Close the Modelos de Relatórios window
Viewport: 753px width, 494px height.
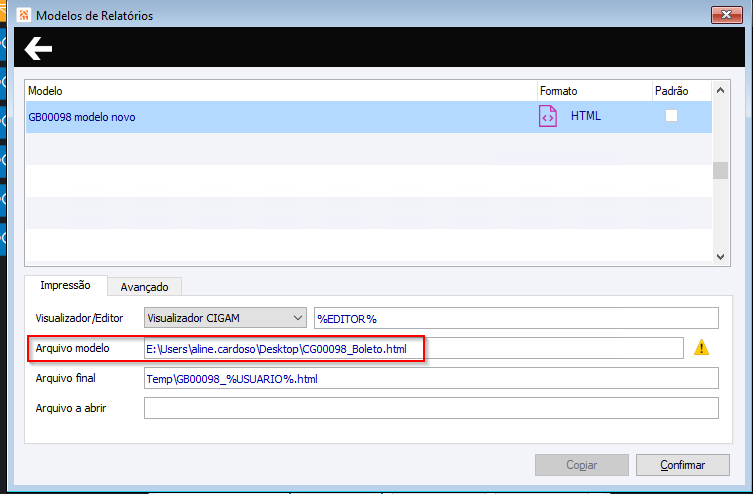(x=726, y=15)
